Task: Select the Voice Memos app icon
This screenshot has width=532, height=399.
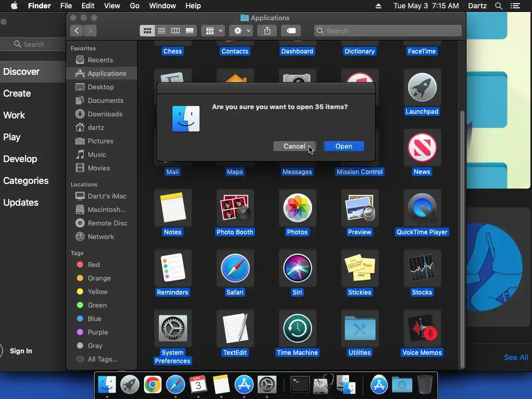Action: [422, 328]
